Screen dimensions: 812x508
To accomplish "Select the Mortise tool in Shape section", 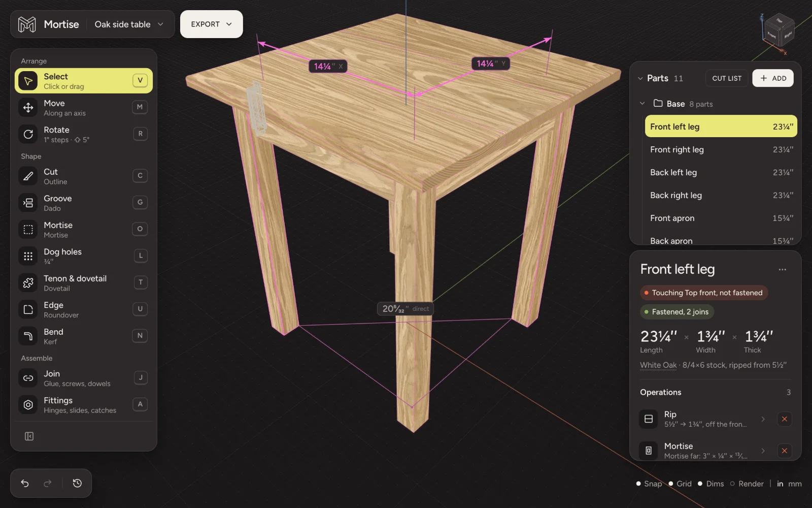I will pyautogui.click(x=84, y=230).
